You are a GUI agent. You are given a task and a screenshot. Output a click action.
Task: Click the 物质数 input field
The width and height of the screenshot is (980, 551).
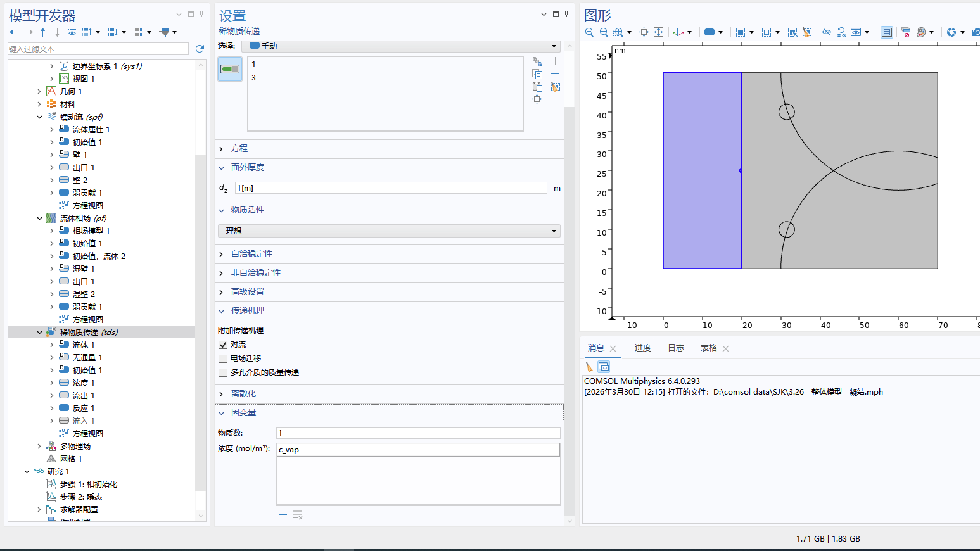(x=418, y=433)
